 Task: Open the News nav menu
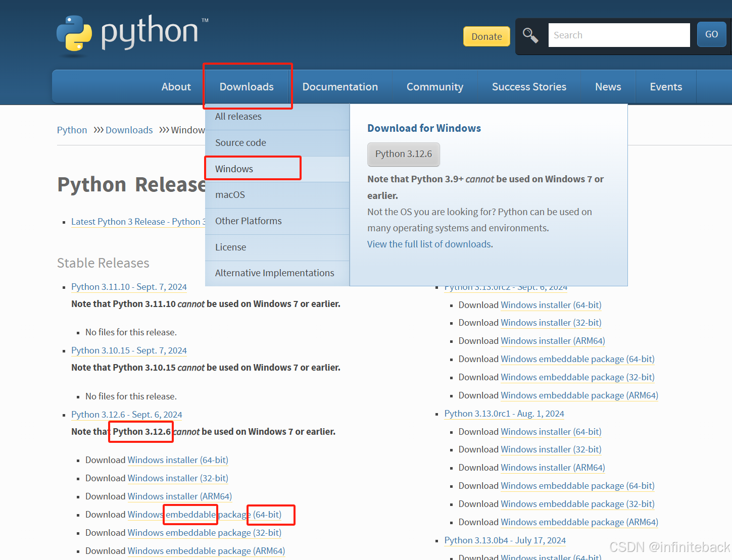click(x=608, y=87)
